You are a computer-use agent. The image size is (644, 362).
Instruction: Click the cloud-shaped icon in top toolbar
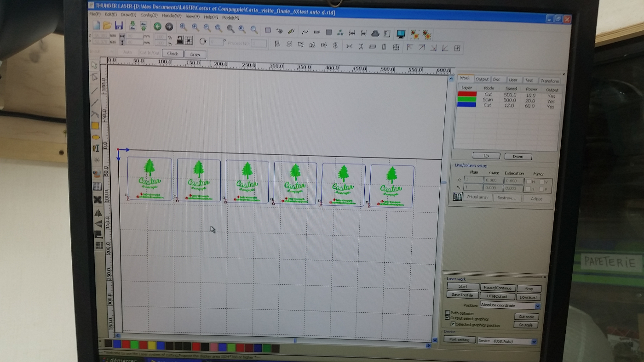(x=375, y=34)
